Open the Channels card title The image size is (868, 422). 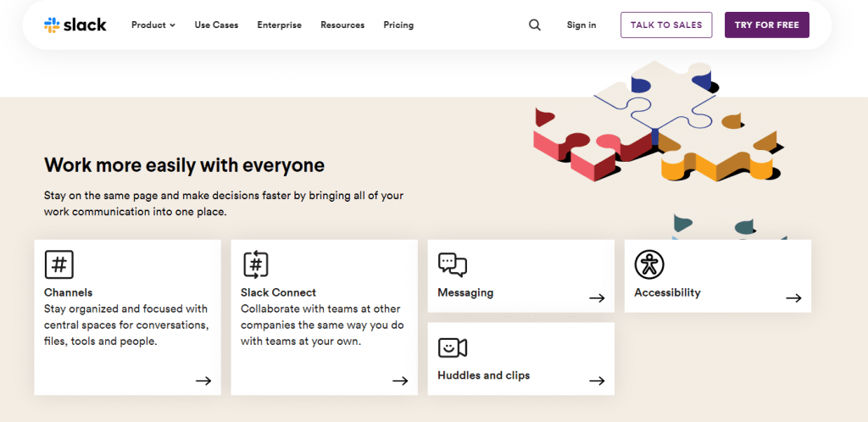[68, 292]
